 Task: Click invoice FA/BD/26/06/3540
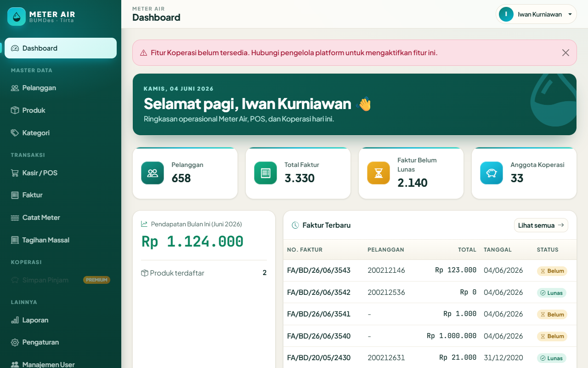[x=319, y=336]
